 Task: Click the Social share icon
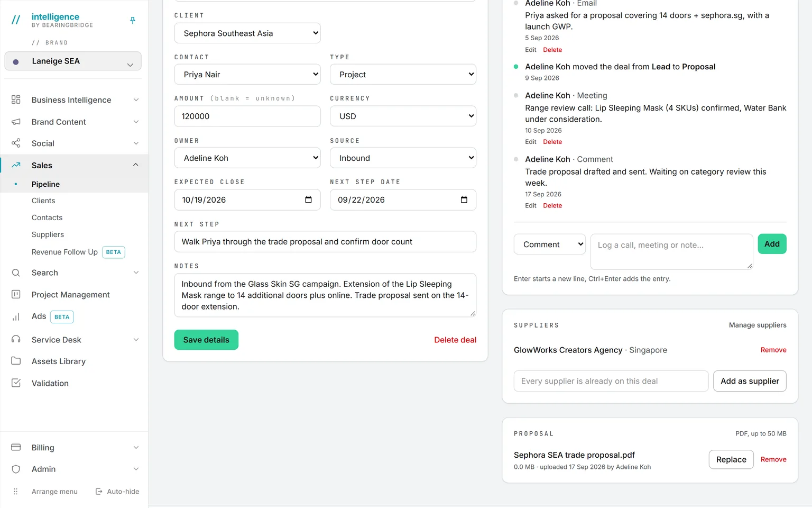(16, 143)
